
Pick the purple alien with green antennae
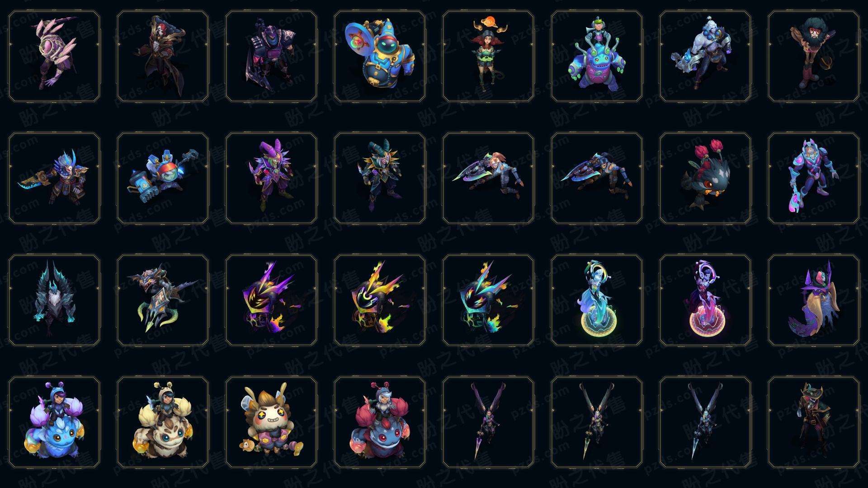[x=596, y=56]
